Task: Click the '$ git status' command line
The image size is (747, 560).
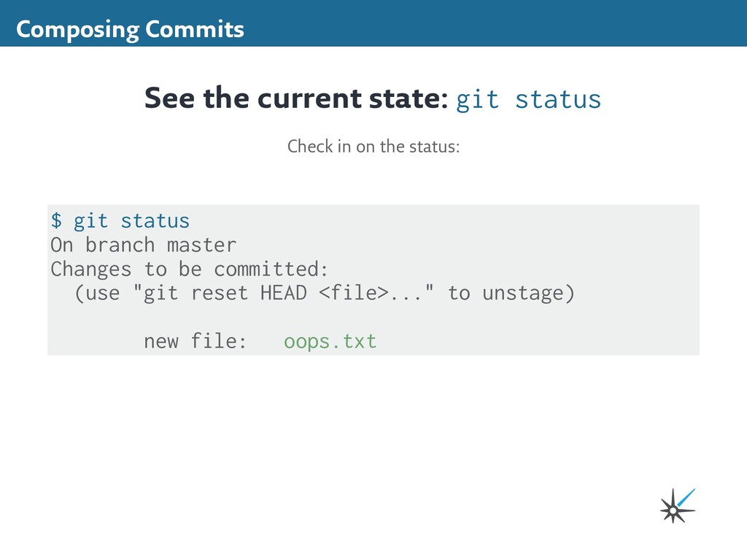Action: [120, 221]
